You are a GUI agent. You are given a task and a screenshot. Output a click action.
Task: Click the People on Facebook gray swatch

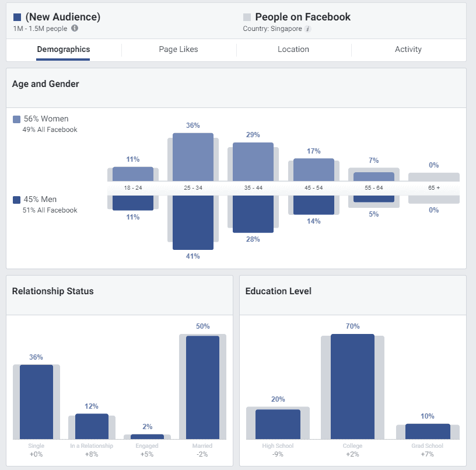coord(247,17)
